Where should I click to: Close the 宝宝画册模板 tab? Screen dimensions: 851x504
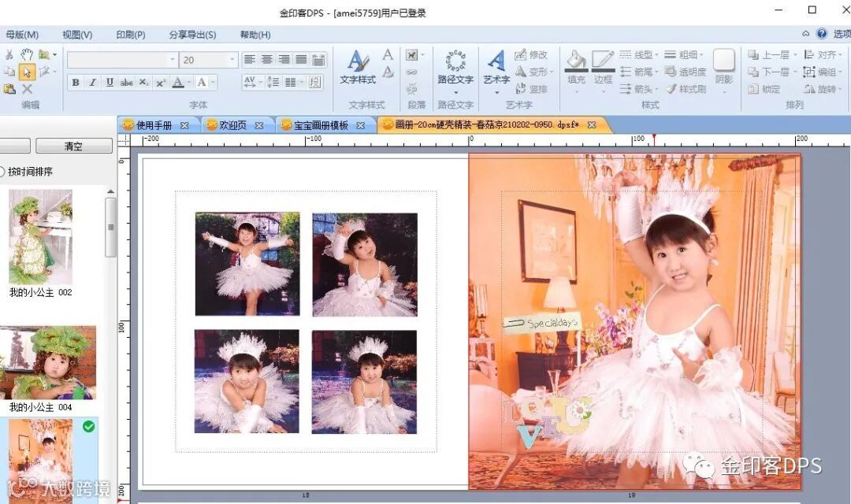(360, 125)
